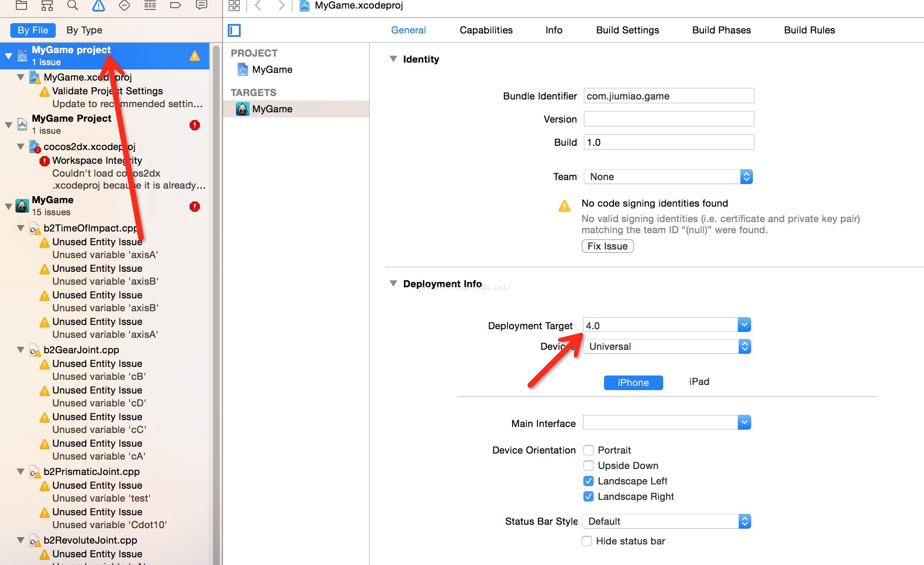
Task: Open the Project navigator folder icon
Action: [21, 6]
